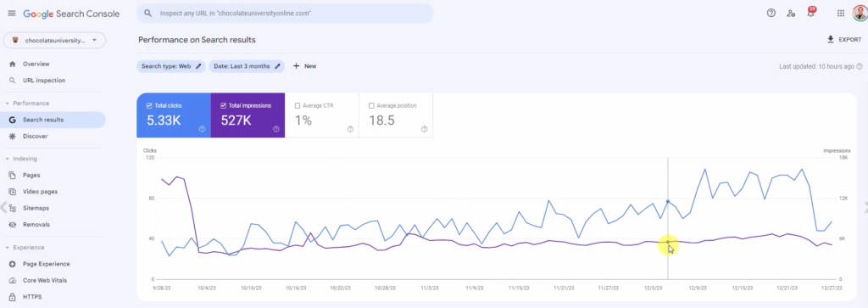Click the 18.5 average position value
This screenshot has width=868, height=308.
coord(381,120)
